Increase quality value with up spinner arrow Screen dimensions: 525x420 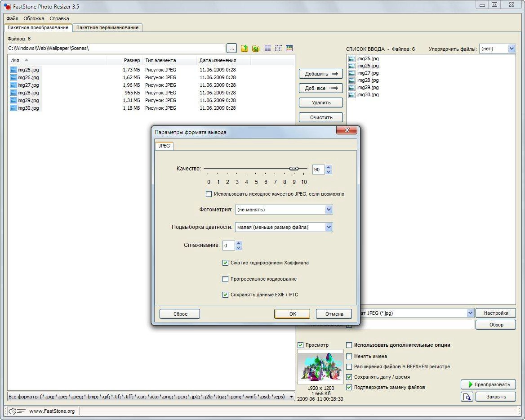[329, 167]
